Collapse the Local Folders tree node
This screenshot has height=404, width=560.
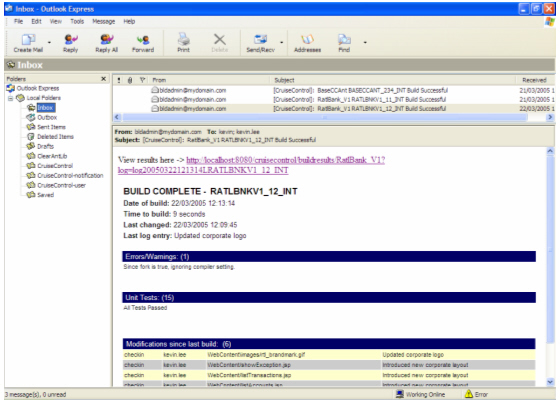[10, 98]
